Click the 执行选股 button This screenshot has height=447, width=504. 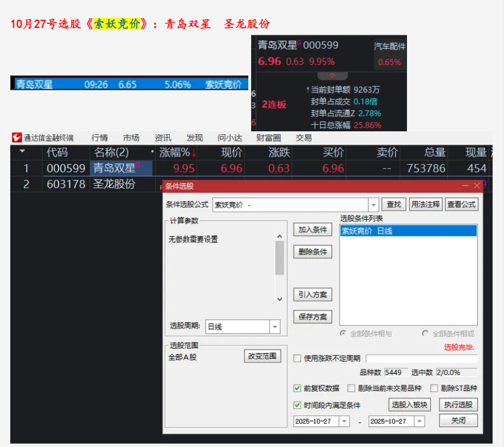[458, 405]
